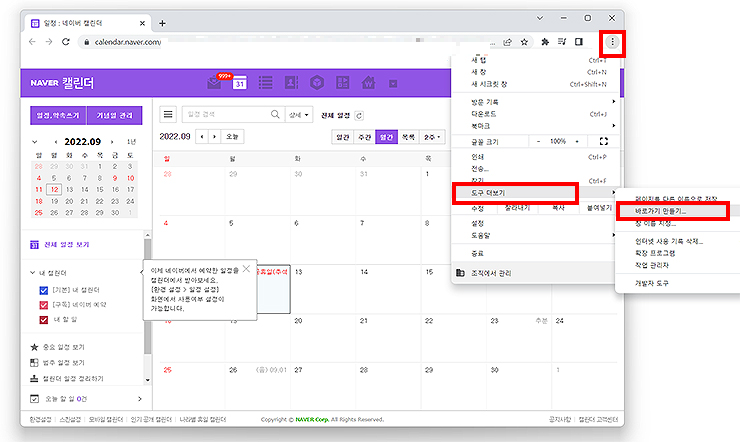The image size is (740, 442).
Task: Toggle the 내 할 일 checkbox
Action: point(43,320)
